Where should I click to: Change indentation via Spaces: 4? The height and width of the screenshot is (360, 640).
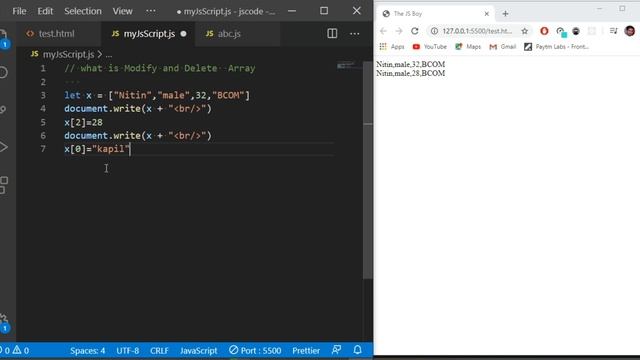(x=87, y=351)
